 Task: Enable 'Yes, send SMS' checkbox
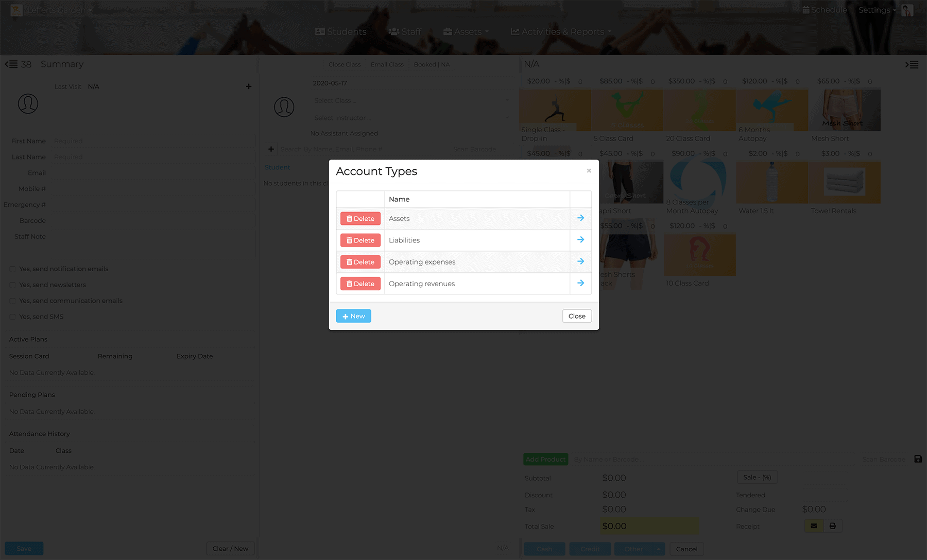[x=12, y=317]
